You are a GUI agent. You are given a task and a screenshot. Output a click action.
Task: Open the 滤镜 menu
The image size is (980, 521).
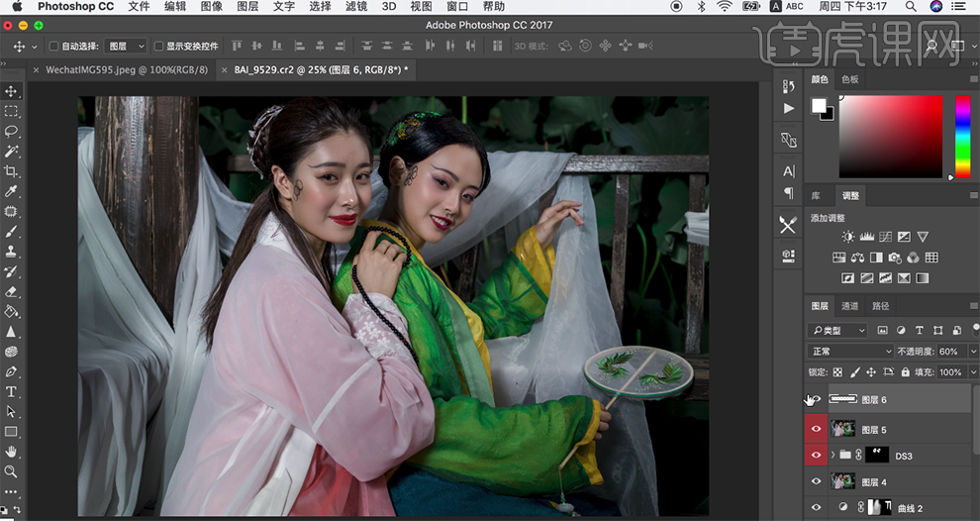pyautogui.click(x=360, y=7)
